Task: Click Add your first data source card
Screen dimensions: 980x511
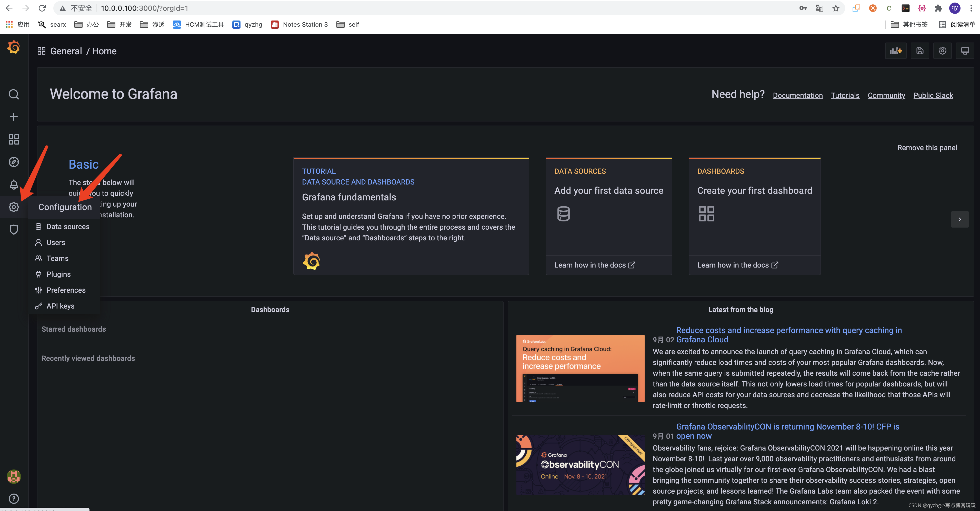Action: click(608, 216)
